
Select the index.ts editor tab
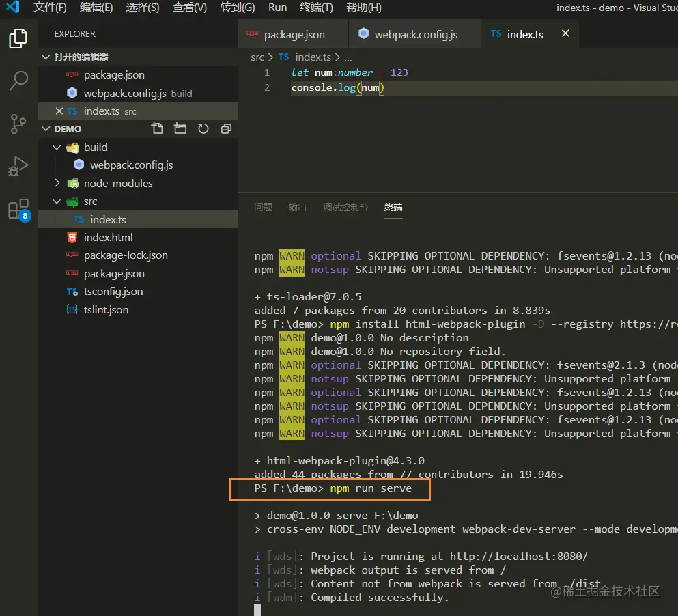tap(530, 34)
